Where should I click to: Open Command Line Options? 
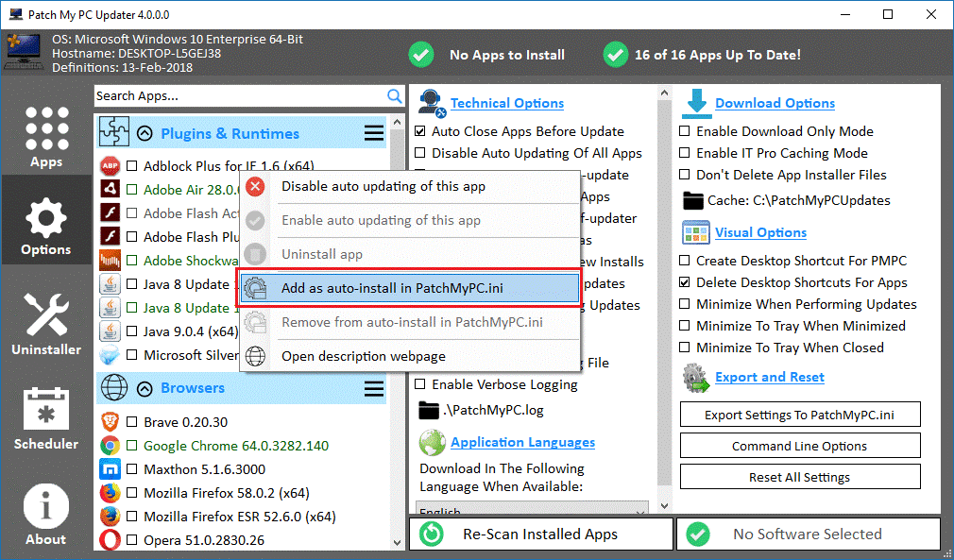click(799, 446)
